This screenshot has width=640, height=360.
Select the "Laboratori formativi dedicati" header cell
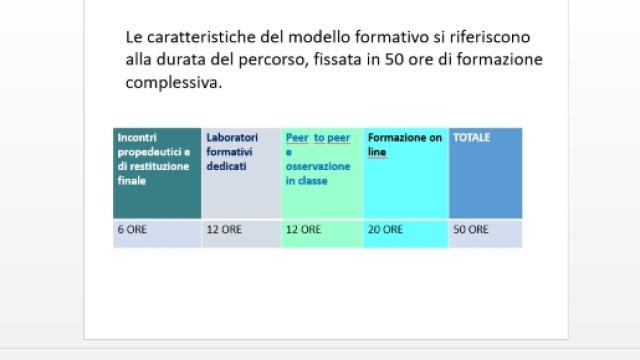241,173
